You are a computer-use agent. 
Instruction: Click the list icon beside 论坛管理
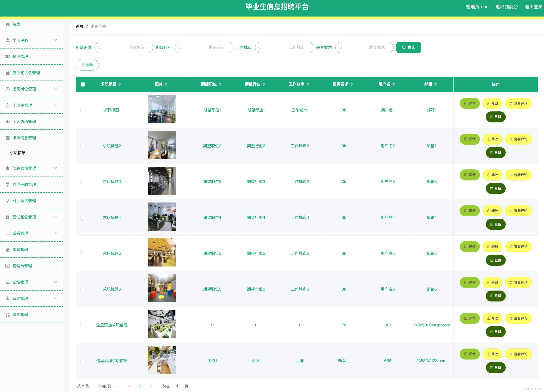7,282
